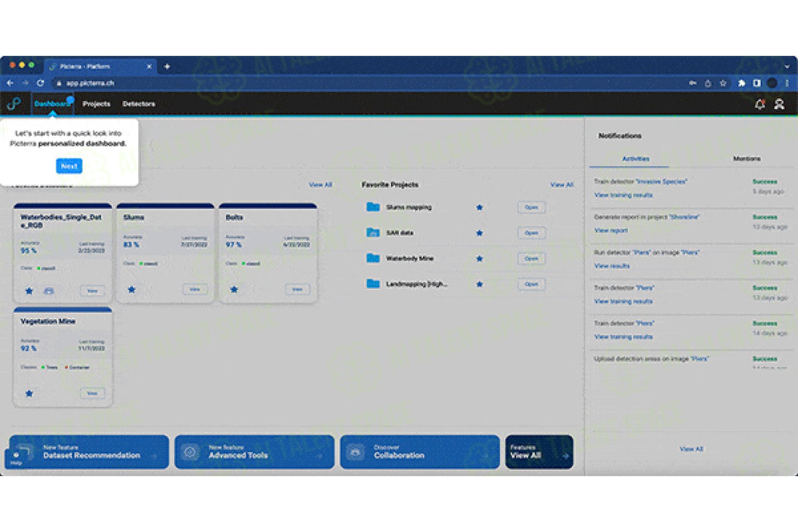
Task: Click View All for Favorite Projects
Action: click(x=562, y=185)
